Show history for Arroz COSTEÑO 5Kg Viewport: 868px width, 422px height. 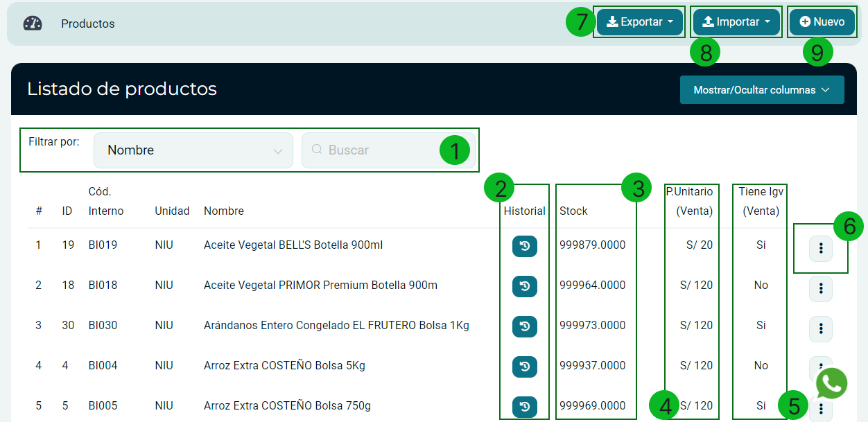pos(524,366)
